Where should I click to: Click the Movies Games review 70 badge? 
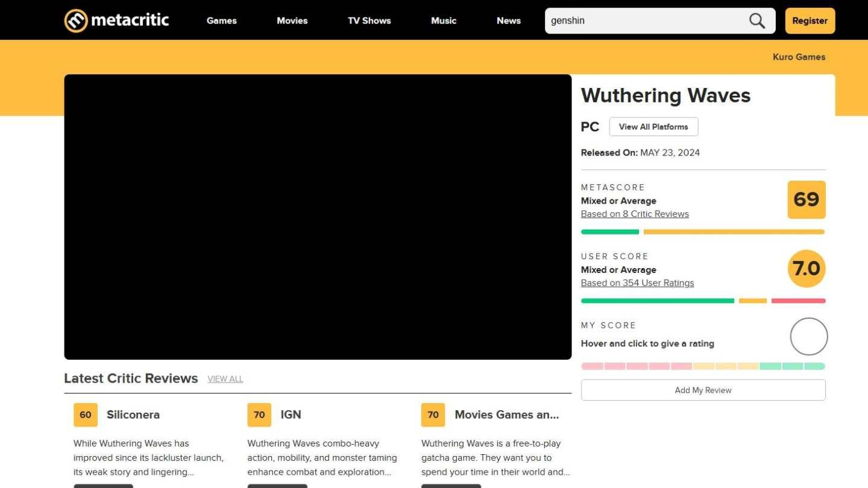point(433,414)
